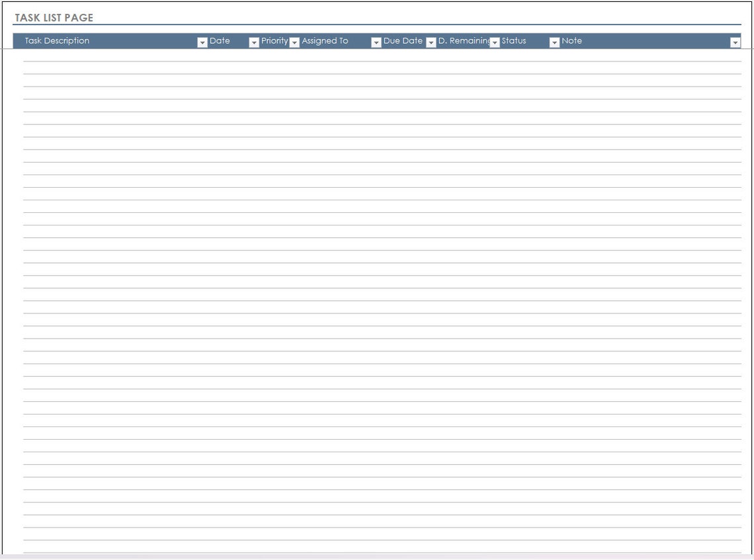Image resolution: width=754 pixels, height=560 pixels.
Task: Open the Due Date filter arrow icon
Action: 431,41
